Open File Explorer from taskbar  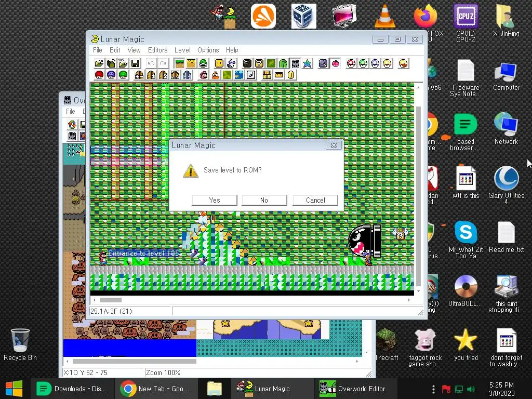214,389
